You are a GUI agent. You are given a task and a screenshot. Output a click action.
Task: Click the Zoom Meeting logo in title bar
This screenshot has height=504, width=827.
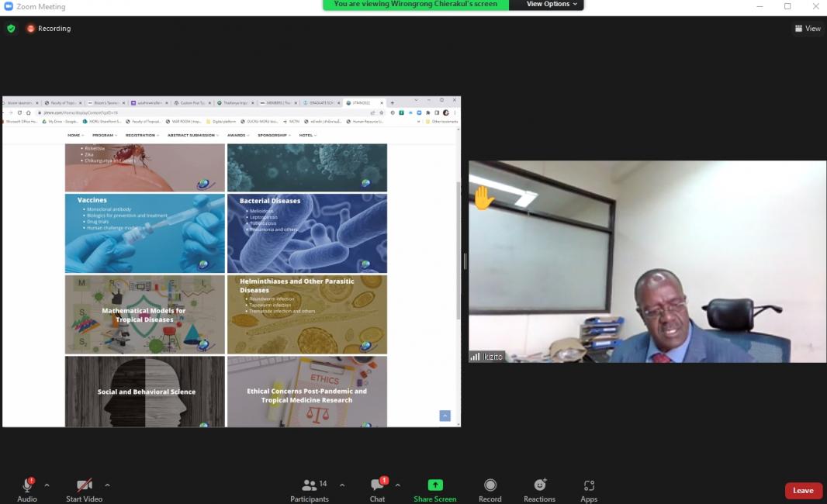[9, 6]
